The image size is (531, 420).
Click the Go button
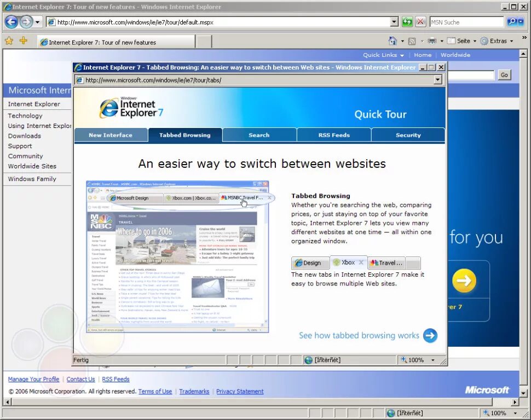pyautogui.click(x=504, y=75)
